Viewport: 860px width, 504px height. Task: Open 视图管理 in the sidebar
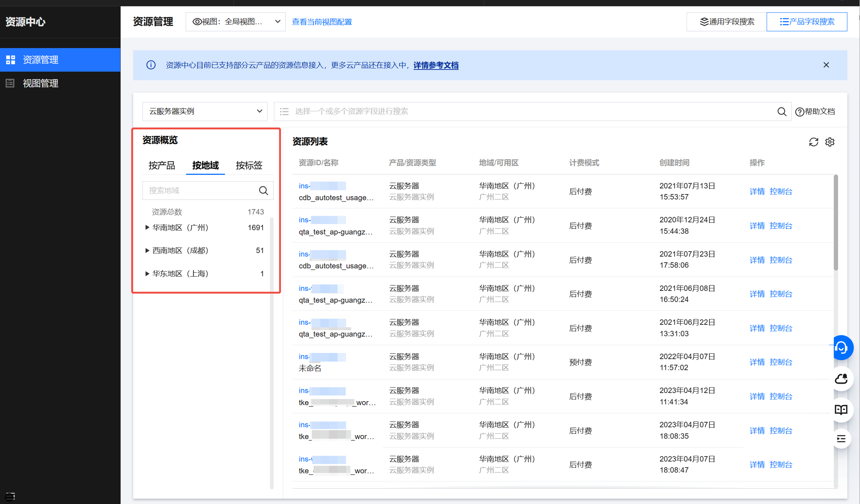pyautogui.click(x=40, y=83)
